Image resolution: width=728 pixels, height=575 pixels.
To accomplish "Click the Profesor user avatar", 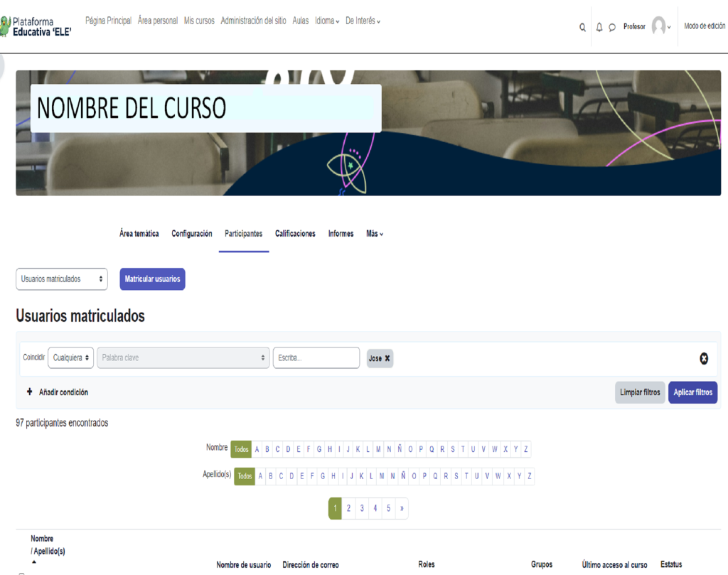I will point(659,26).
